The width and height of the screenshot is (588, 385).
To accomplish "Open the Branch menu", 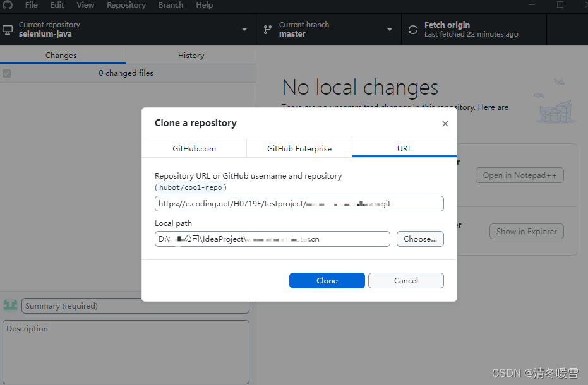I will [x=171, y=5].
